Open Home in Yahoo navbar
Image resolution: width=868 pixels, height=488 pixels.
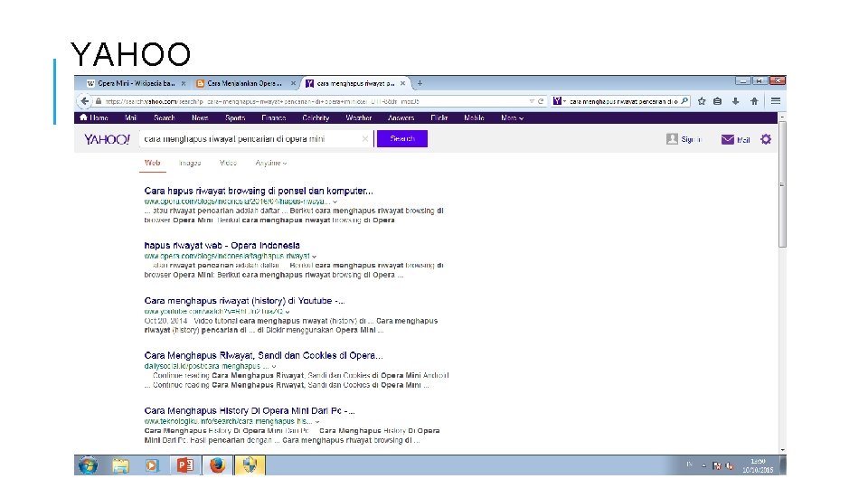click(93, 117)
